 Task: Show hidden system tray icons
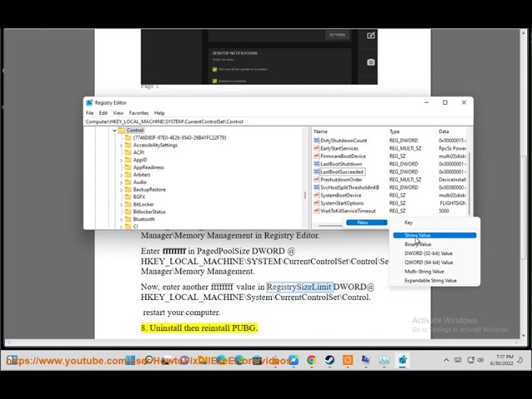click(x=446, y=360)
